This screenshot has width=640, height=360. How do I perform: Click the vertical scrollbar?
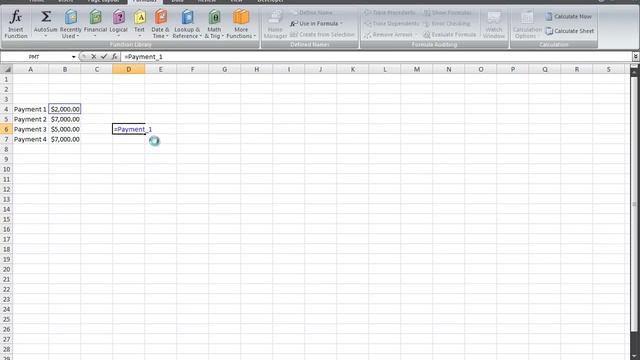pos(634,204)
